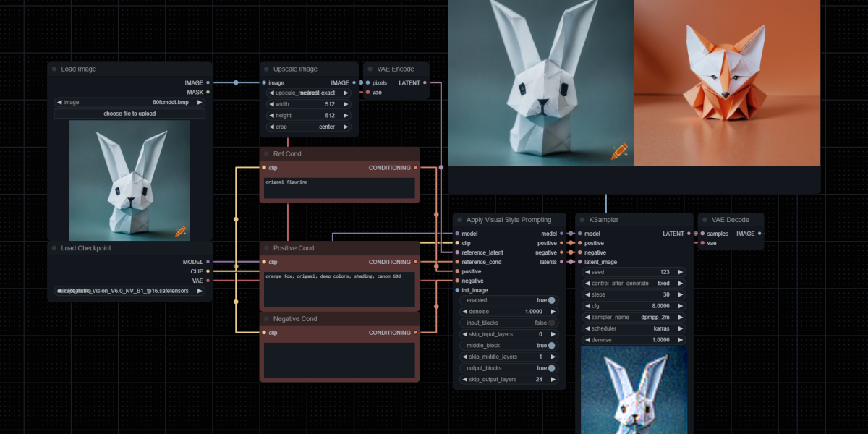Collapse the Load Image node via its title dot
This screenshot has height=434, width=868.
click(x=54, y=69)
